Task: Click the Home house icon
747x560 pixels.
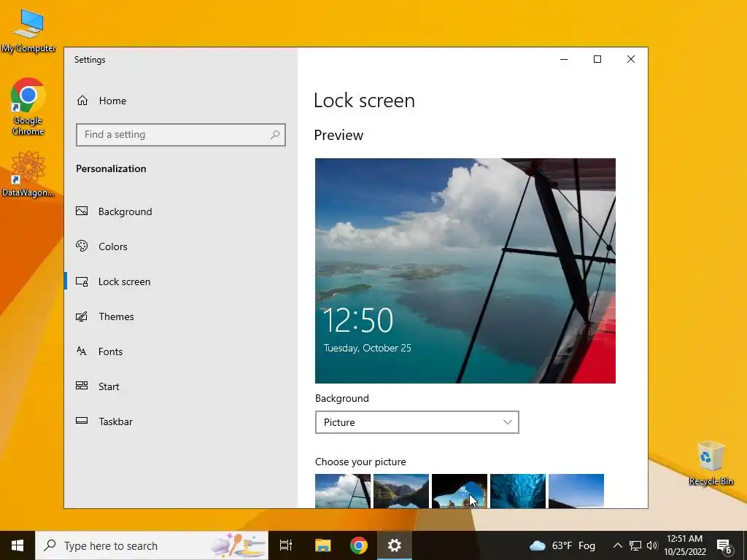Action: coord(82,101)
